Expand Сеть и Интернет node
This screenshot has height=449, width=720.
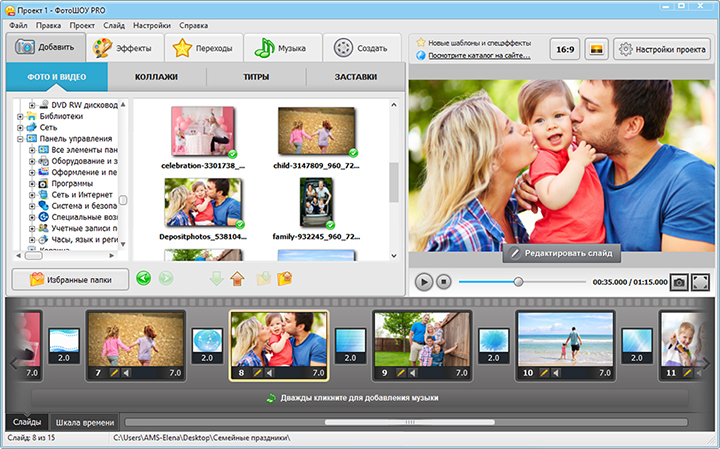pos(32,195)
